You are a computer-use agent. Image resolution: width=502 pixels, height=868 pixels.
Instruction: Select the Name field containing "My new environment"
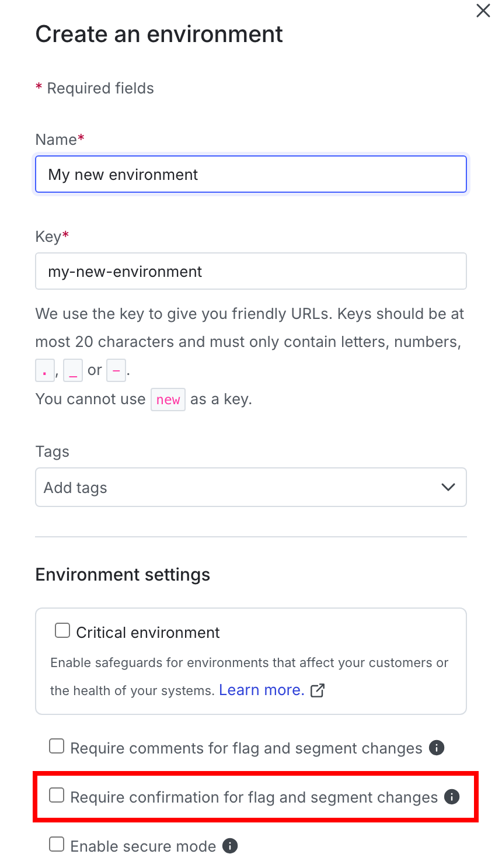click(x=251, y=174)
